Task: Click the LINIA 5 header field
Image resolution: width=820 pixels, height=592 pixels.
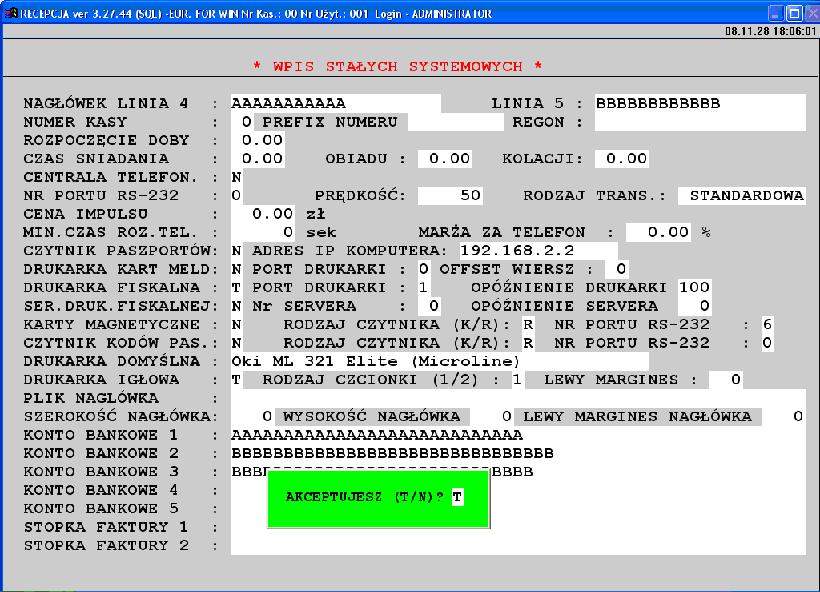Action: [699, 104]
